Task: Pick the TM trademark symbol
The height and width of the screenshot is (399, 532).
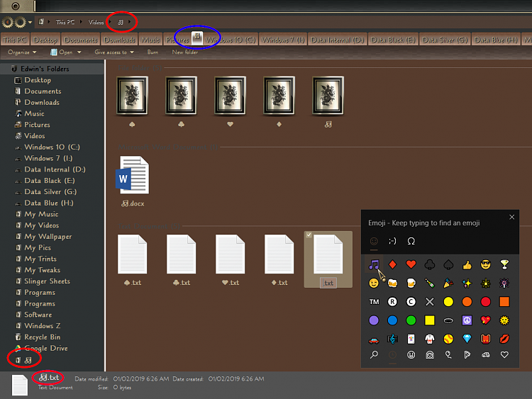Action: [x=374, y=302]
